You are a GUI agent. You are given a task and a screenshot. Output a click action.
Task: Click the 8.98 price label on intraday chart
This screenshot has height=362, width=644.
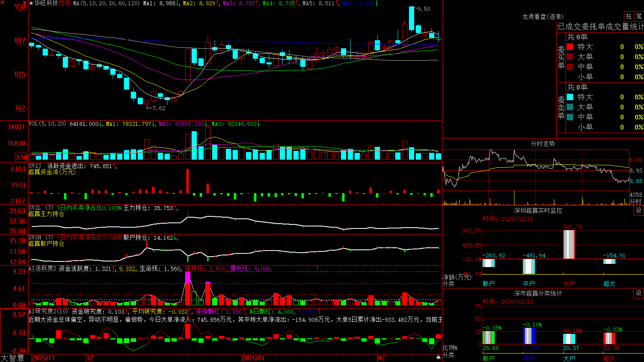(636, 160)
